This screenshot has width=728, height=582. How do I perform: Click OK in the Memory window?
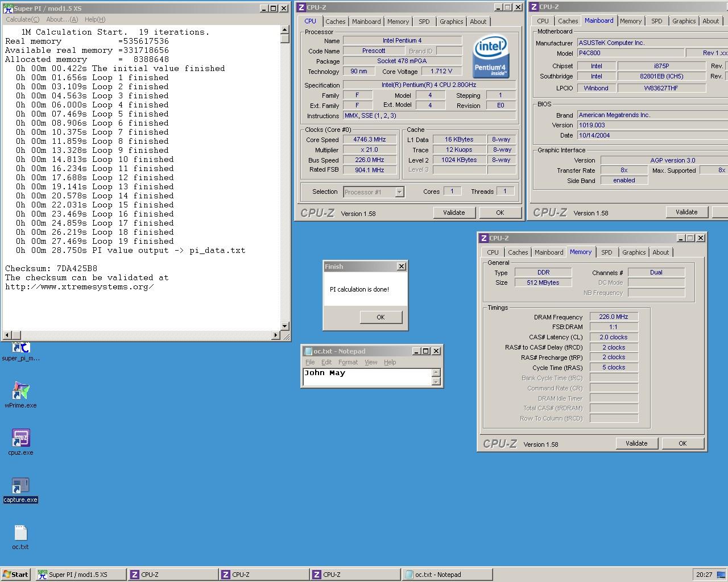click(x=682, y=443)
